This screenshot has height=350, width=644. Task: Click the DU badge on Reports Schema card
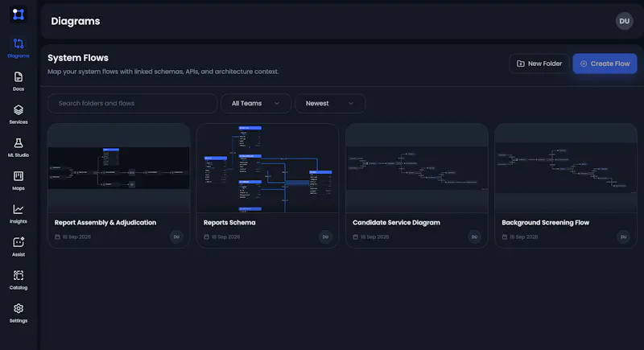325,237
